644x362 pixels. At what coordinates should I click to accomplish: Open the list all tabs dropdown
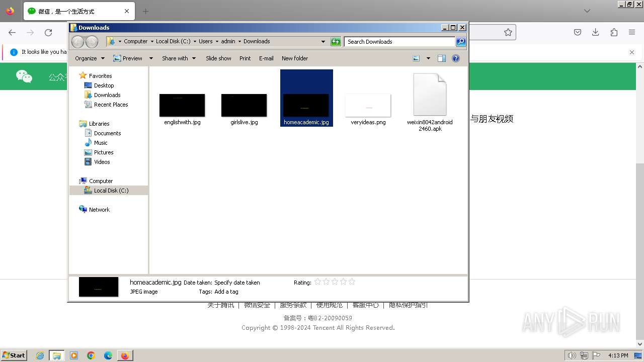(587, 11)
